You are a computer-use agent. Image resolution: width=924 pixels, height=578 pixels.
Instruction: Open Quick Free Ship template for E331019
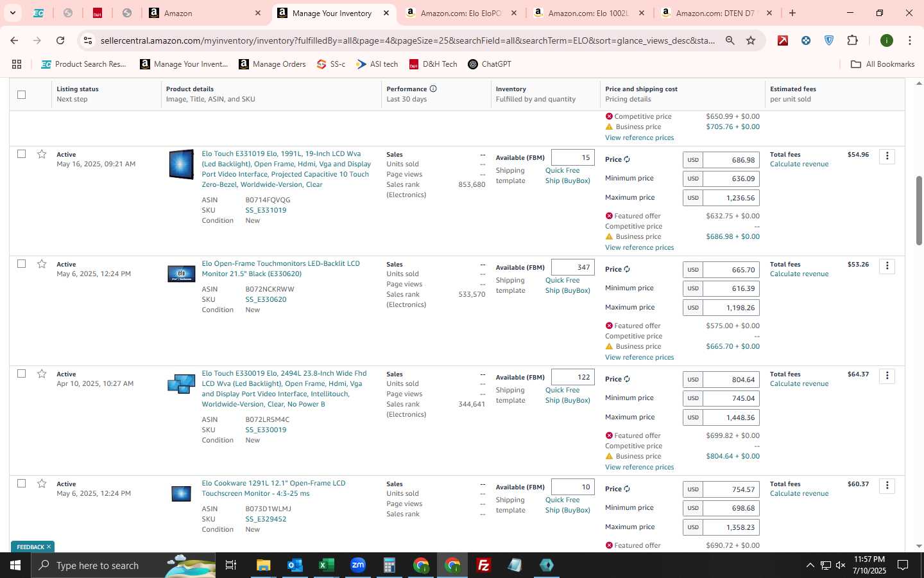point(567,175)
